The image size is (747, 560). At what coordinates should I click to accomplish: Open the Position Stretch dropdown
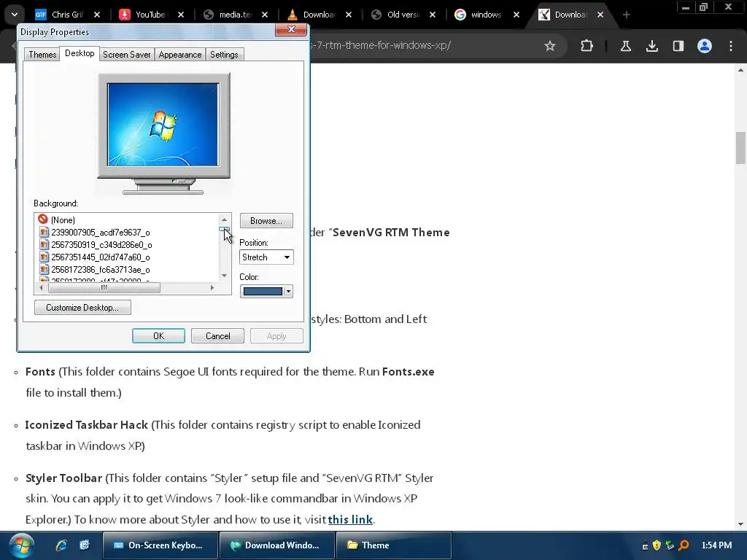pos(266,257)
